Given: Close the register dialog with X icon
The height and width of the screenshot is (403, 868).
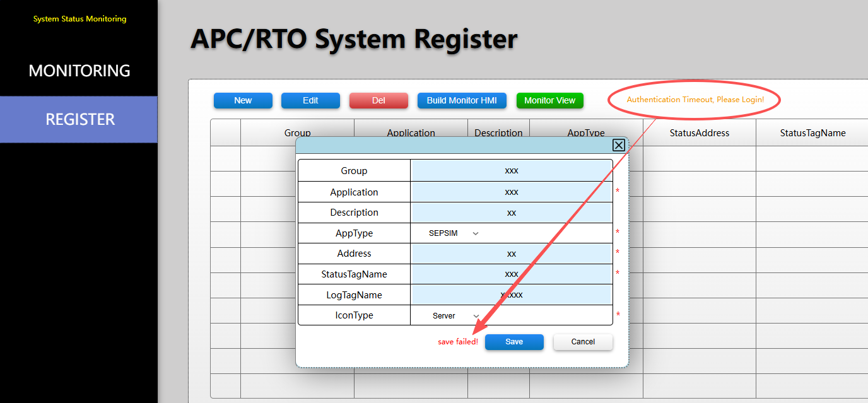Looking at the screenshot, I should (619, 146).
